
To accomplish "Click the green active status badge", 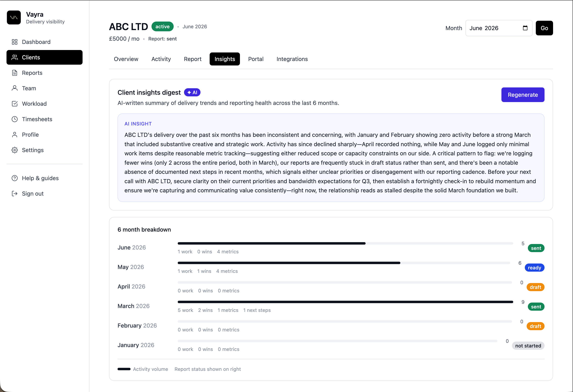I will [x=162, y=27].
